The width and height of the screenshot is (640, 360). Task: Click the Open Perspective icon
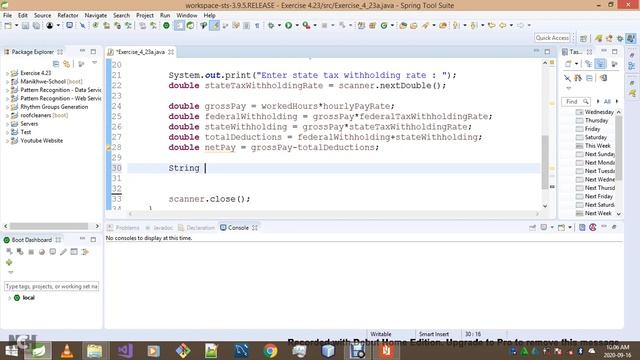click(x=583, y=38)
